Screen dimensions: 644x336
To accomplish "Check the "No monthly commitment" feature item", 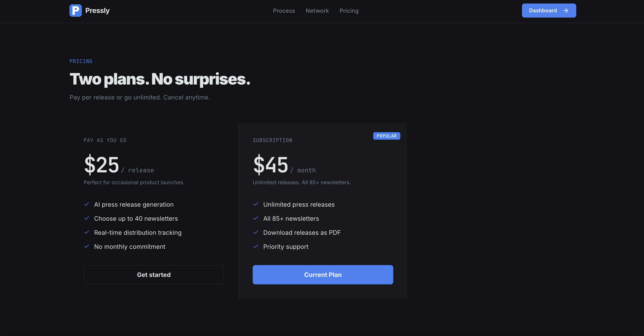I will 130,247.
